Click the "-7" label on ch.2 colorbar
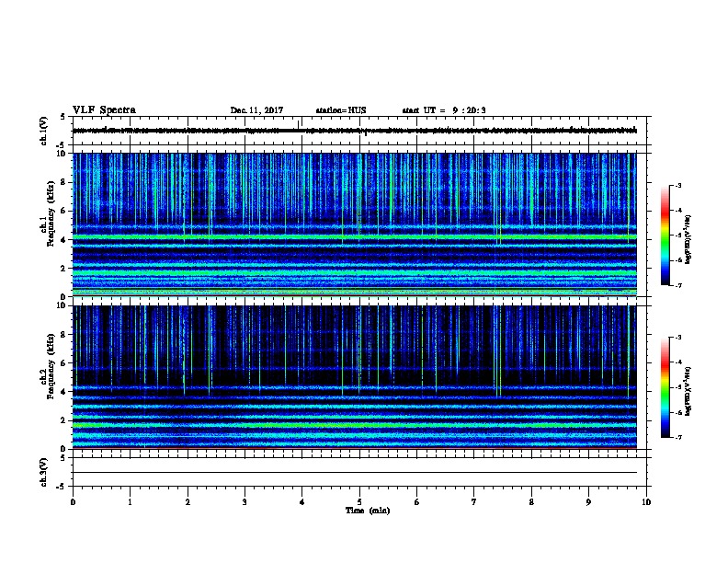Viewport: 728px width, 563px height. (677, 438)
